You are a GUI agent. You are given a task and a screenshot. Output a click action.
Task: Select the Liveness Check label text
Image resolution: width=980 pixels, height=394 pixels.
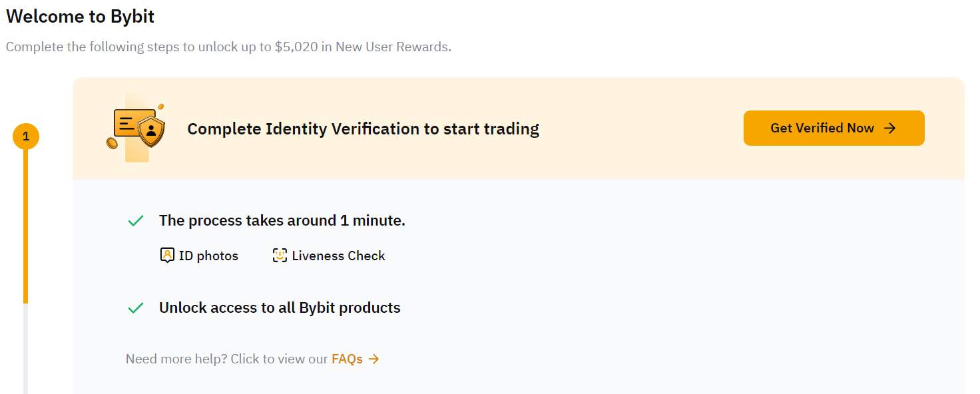338,255
